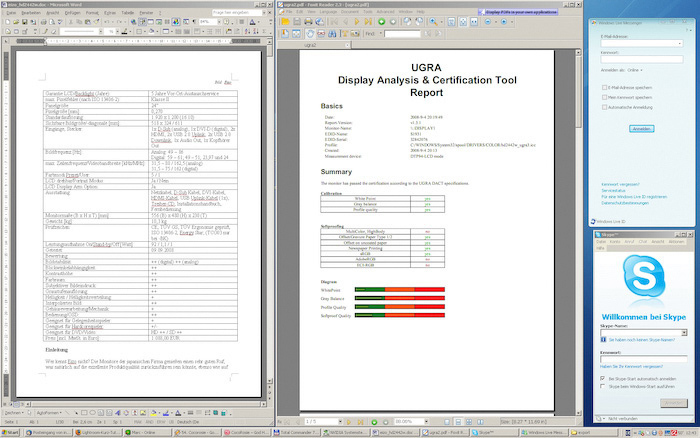The height and width of the screenshot is (438, 700).
Task: Click the font color icon in Word drawing toolbar
Action: coord(178,413)
